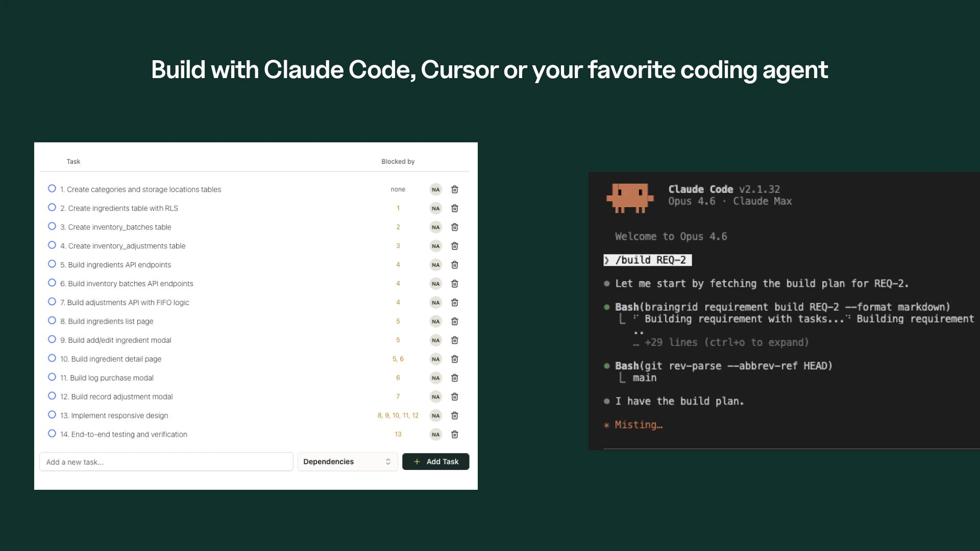Click the NA badge for "Implement responsive design"
Image resolution: width=980 pixels, height=551 pixels.
click(435, 415)
